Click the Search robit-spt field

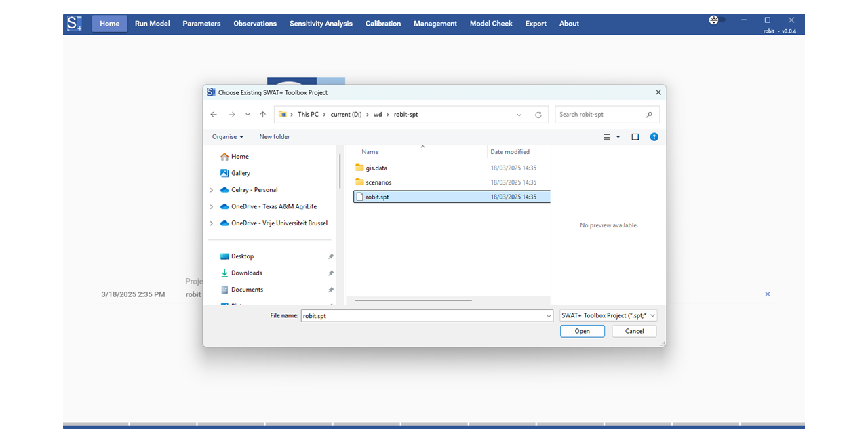point(600,115)
